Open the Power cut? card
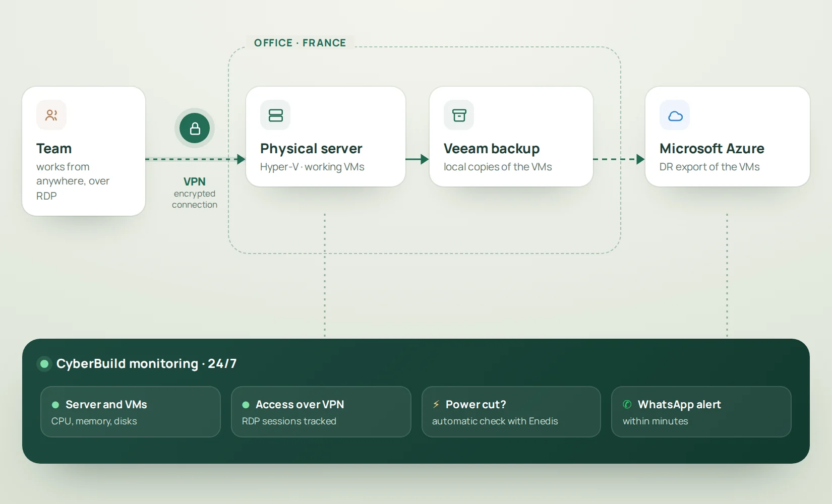The image size is (832, 504). (x=511, y=412)
